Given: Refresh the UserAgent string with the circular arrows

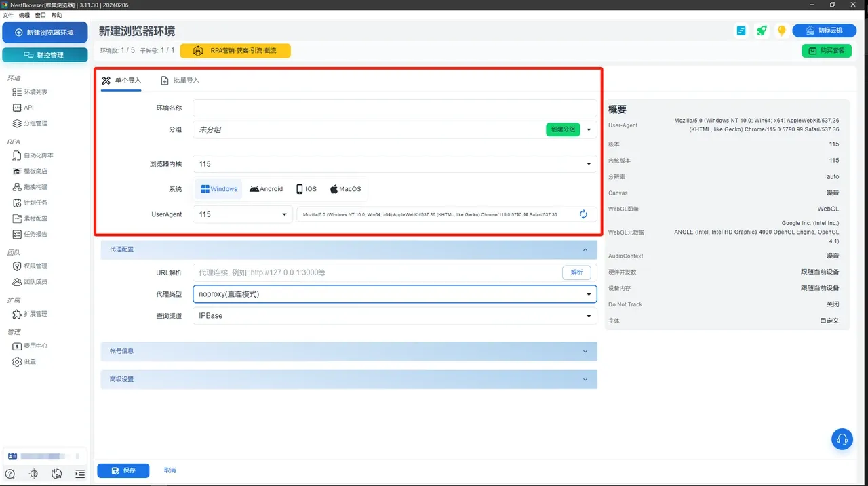Looking at the screenshot, I should [x=583, y=214].
